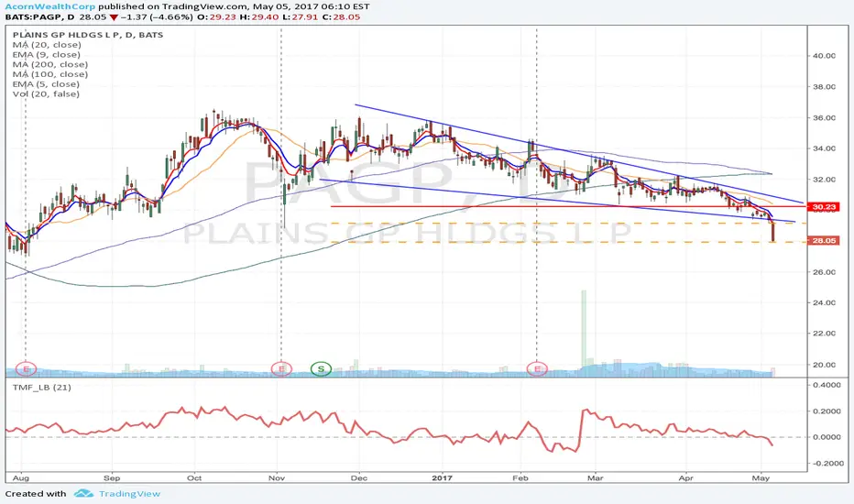
Task: Click the 24.00 price axis label
Action: coord(824,303)
